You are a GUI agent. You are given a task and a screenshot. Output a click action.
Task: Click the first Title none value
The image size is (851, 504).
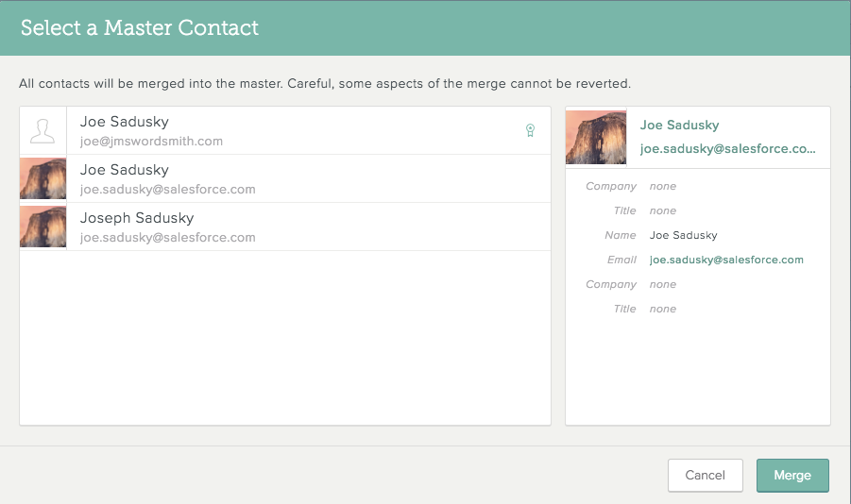pyautogui.click(x=663, y=210)
